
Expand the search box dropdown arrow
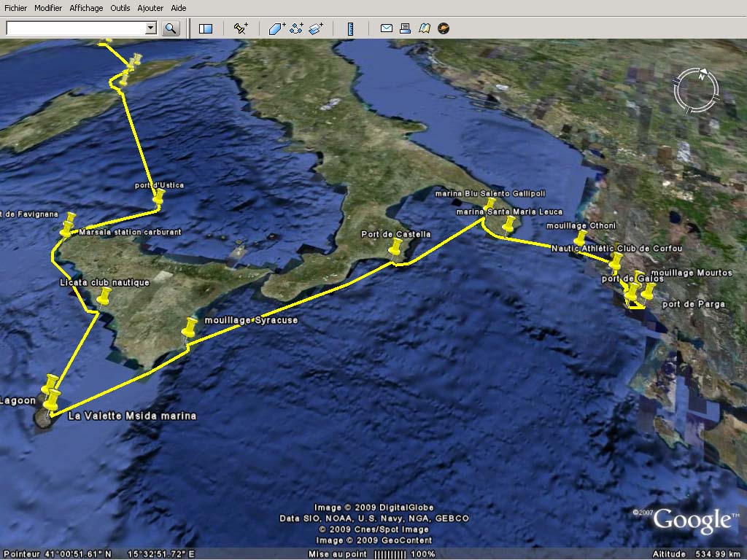click(x=151, y=28)
